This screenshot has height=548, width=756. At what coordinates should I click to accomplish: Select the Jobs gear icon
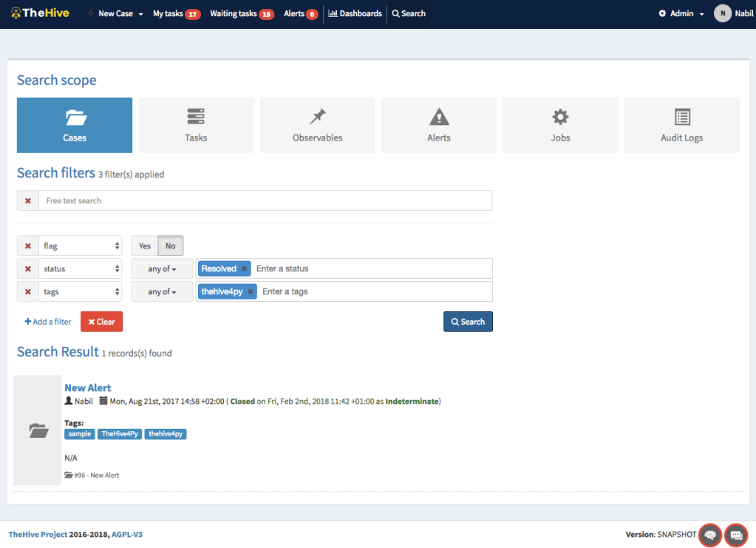pos(560,117)
